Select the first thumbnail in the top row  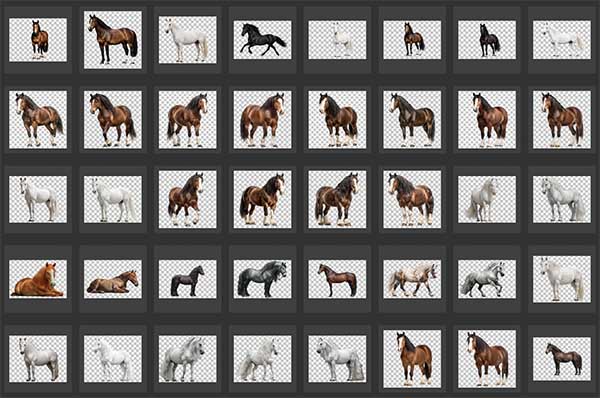[x=38, y=40]
